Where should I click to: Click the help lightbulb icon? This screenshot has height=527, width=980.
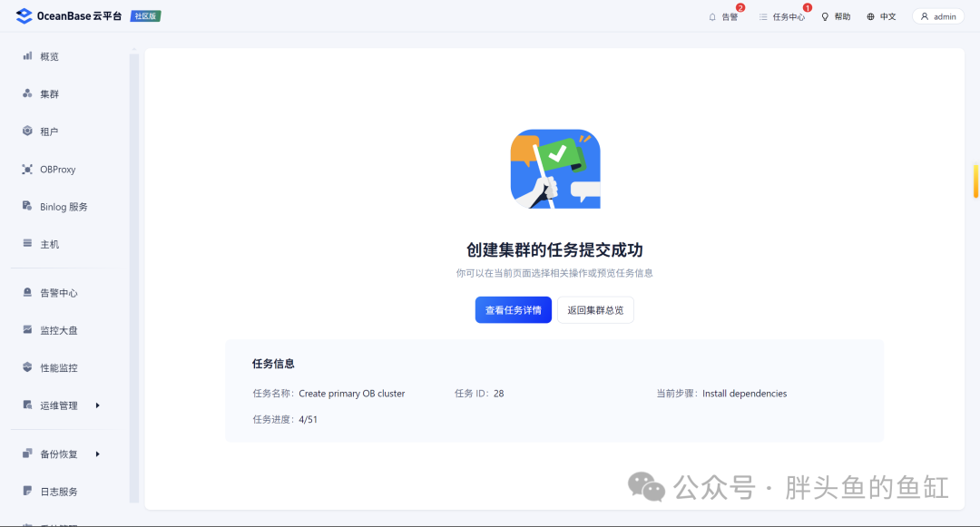825,17
